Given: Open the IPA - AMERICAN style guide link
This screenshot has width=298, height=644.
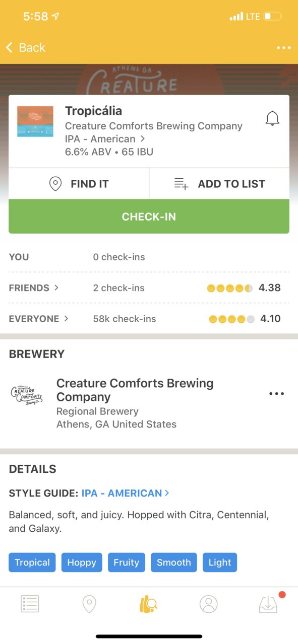Looking at the screenshot, I should click(125, 493).
